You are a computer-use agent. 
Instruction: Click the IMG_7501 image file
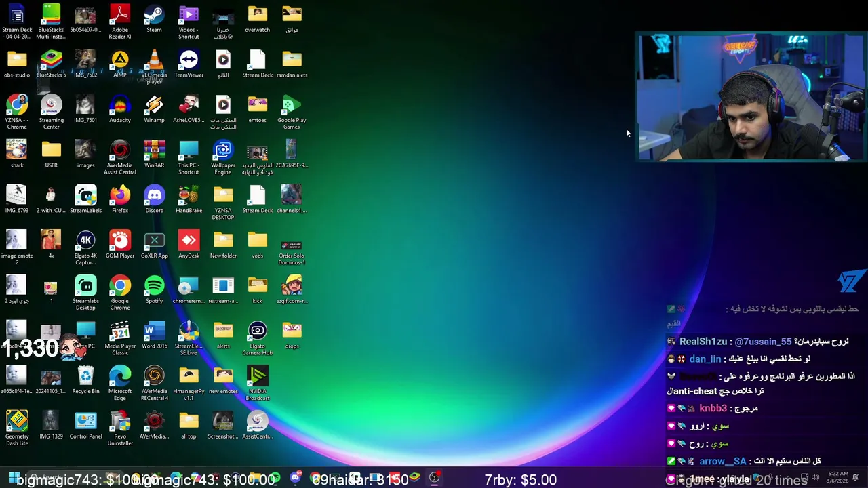click(85, 109)
